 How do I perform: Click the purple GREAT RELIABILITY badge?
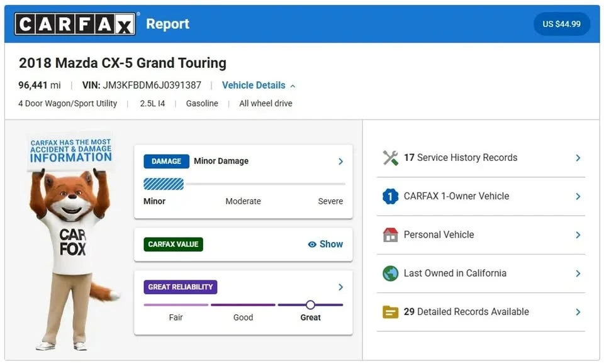coord(181,287)
